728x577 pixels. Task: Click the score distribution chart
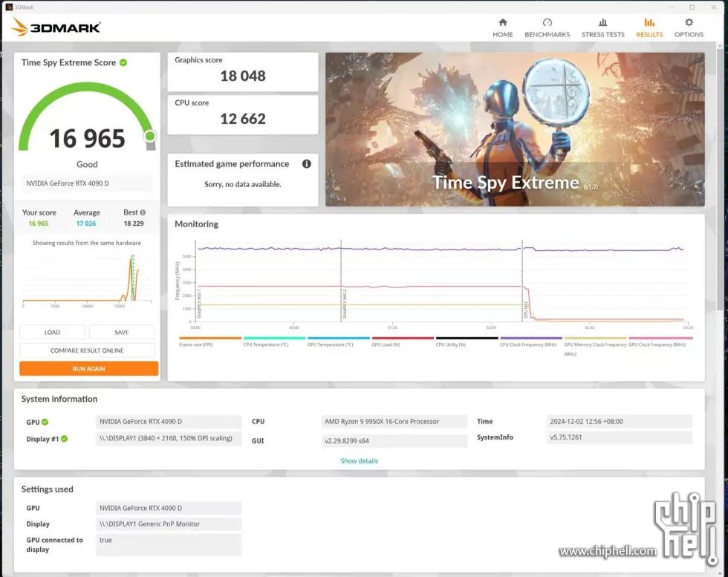[x=87, y=280]
